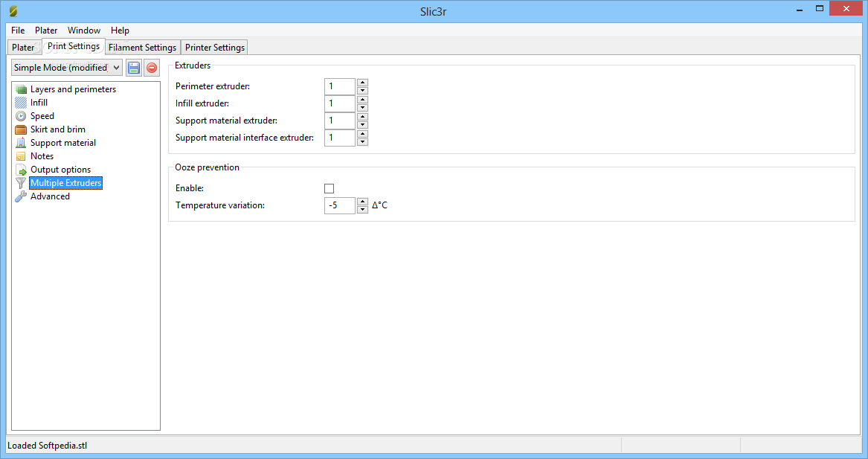
Task: Increase Perimeter extruder value
Action: pos(362,83)
